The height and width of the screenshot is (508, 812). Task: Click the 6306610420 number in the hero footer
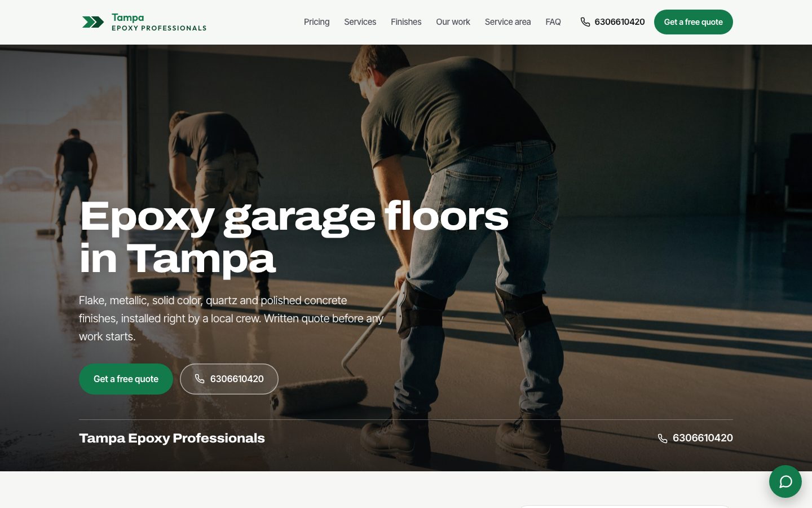coord(703,438)
